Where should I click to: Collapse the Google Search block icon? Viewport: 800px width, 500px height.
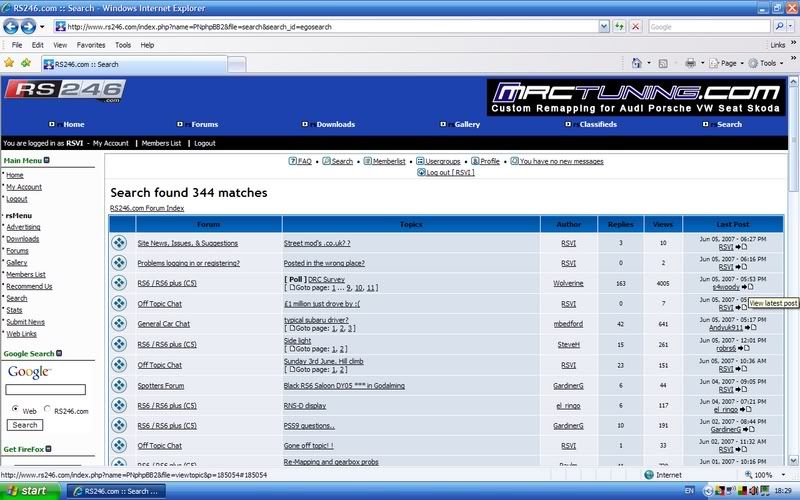point(59,353)
